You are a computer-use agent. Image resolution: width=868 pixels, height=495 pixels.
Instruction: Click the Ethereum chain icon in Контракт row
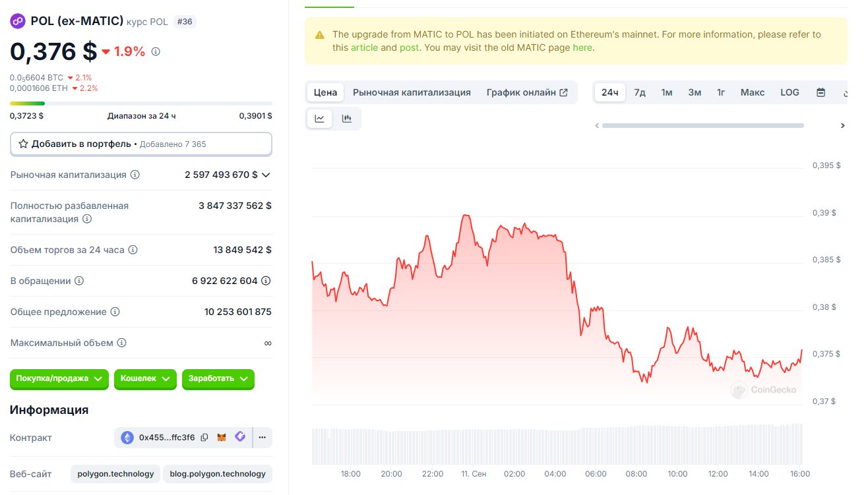pyautogui.click(x=127, y=437)
